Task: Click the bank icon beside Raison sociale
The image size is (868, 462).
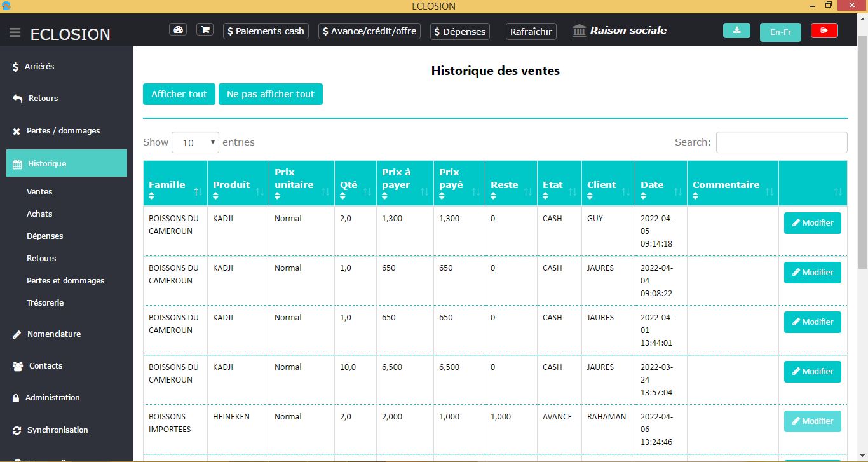Action: point(580,31)
